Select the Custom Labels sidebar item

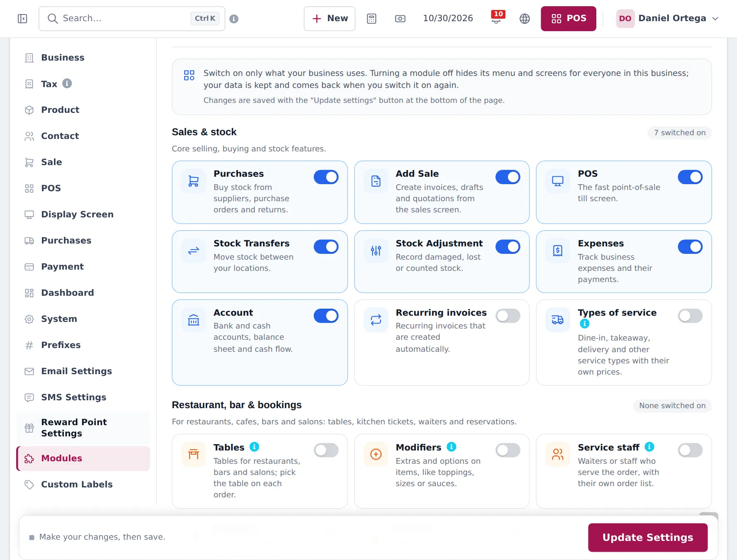(x=83, y=485)
